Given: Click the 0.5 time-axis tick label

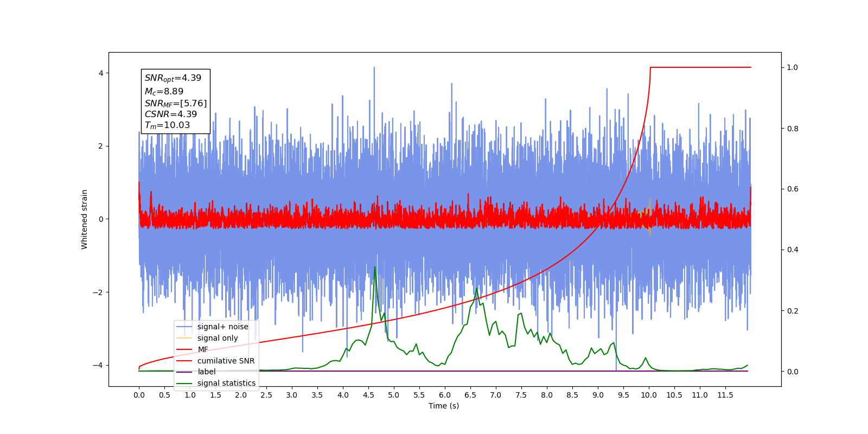Looking at the screenshot, I should [x=164, y=395].
